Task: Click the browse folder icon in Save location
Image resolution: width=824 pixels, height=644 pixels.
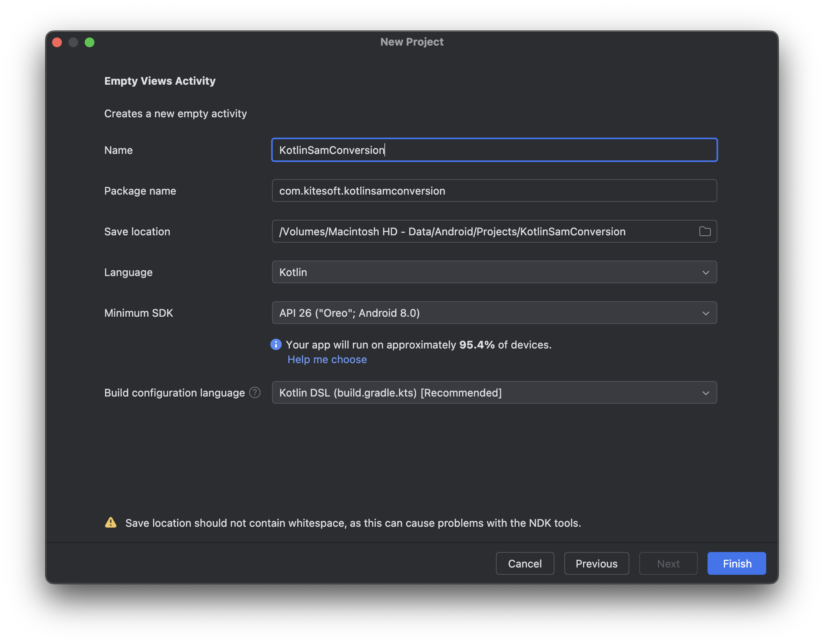Action: pos(705,231)
